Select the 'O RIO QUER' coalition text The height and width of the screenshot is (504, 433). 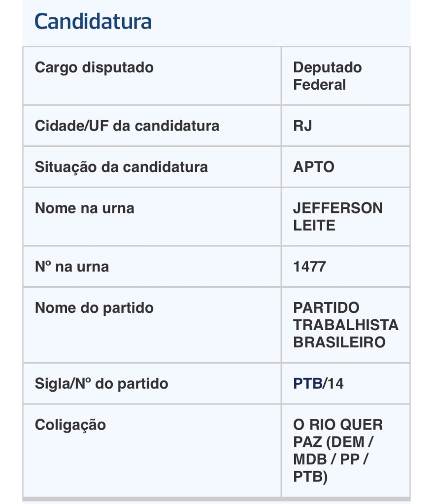[338, 425]
